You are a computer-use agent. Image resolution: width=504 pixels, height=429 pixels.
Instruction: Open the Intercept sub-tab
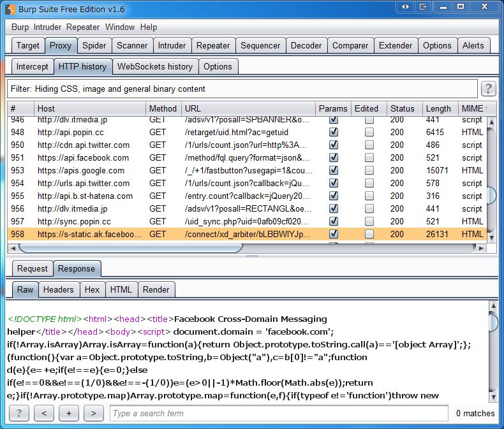coord(32,66)
